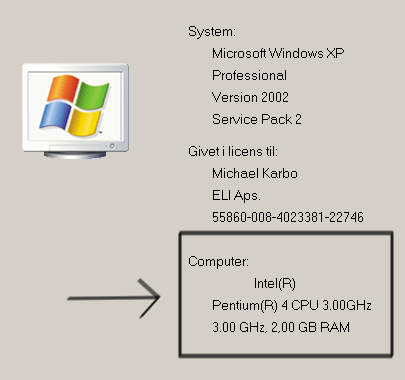Click the green flag of the Windows logo
The image size is (405, 380).
pos(92,94)
